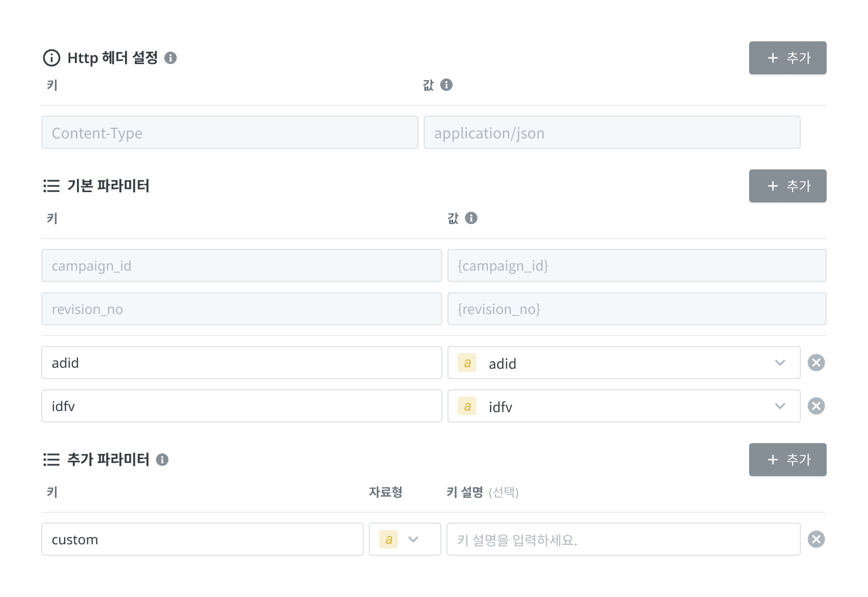Delete the custom additional parameter row
The height and width of the screenshot is (597, 868).
(x=816, y=539)
